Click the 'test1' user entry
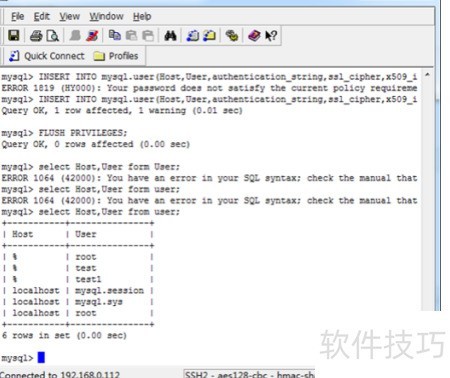450x378 pixels. tap(88, 279)
